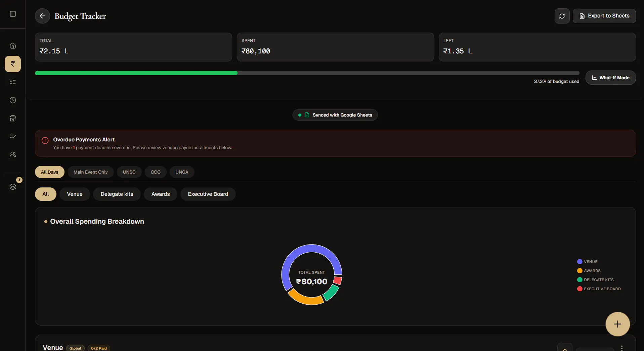Open the Home icon in sidebar
Screen dimensions: 644x351
tap(13, 46)
